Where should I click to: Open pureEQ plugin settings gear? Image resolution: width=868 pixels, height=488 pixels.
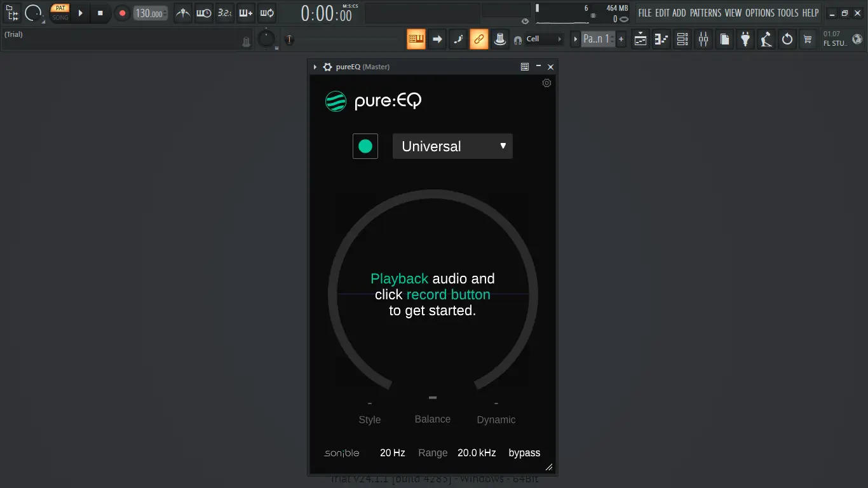[546, 83]
